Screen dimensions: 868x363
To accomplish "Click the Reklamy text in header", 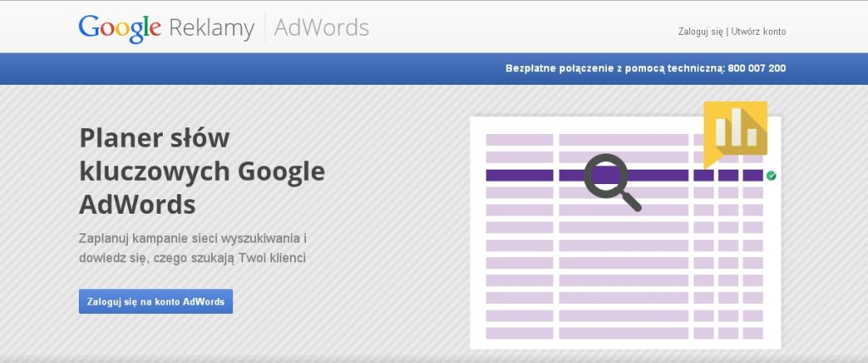I will [x=211, y=28].
